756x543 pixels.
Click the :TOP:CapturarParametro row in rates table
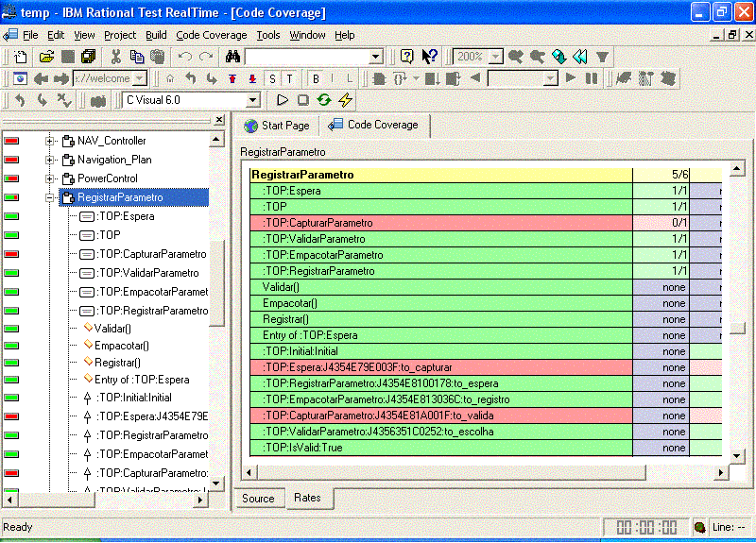tap(440, 223)
